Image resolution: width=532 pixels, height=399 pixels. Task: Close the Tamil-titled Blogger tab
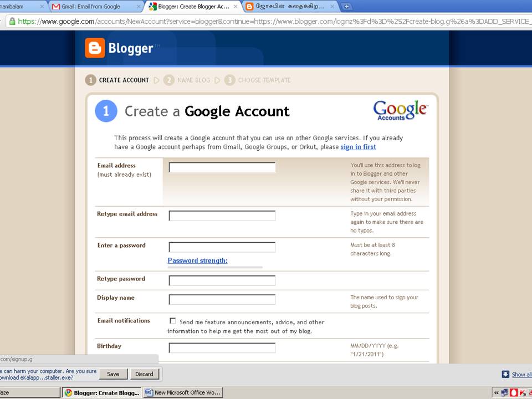332,7
